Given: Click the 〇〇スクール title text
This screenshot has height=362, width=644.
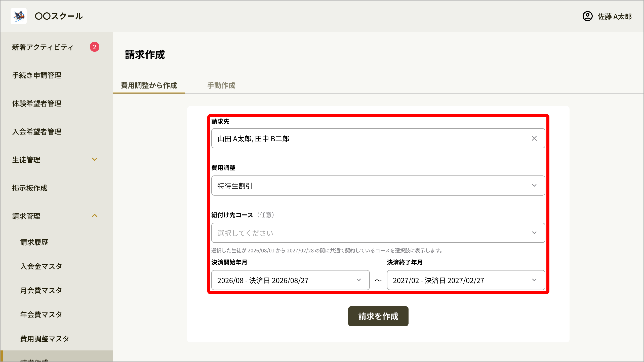Looking at the screenshot, I should (59, 16).
